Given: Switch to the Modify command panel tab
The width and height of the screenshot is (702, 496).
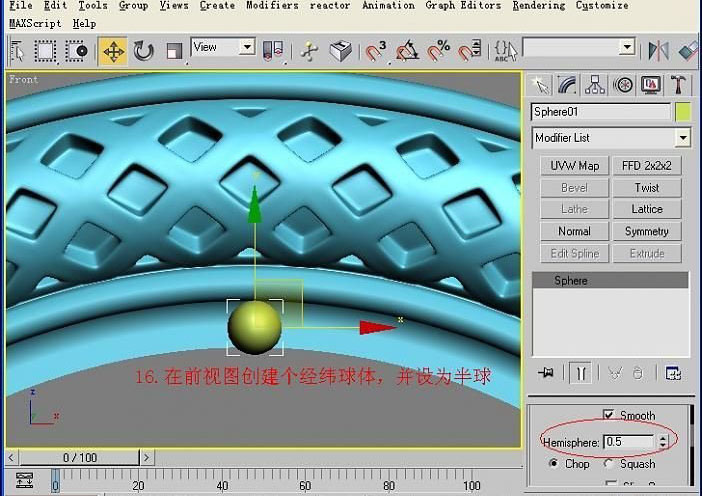Looking at the screenshot, I should 567,85.
